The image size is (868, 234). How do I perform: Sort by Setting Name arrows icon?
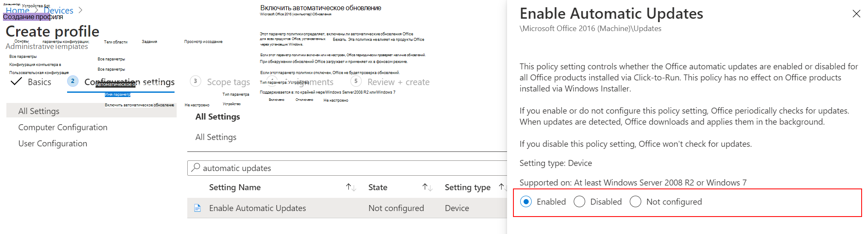351,187
